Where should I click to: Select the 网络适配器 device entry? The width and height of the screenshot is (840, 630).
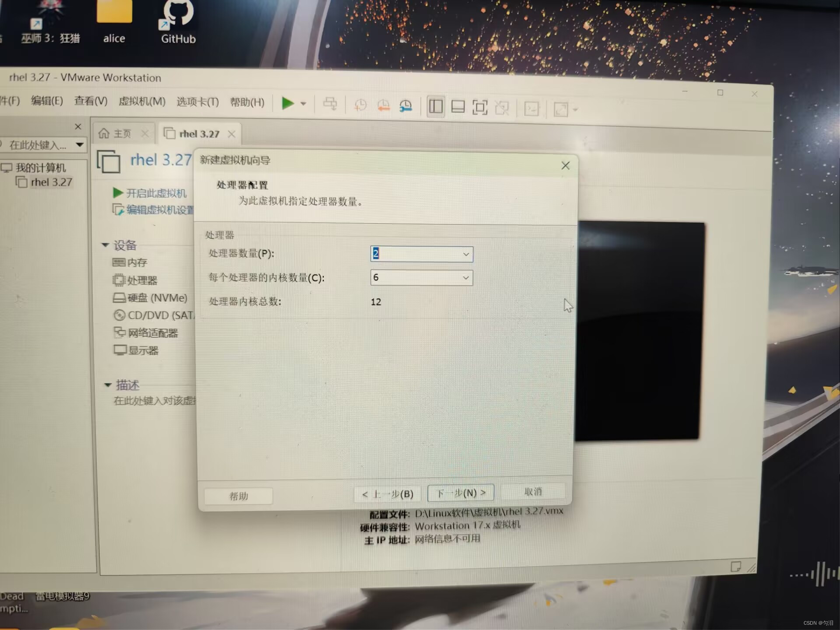(x=146, y=333)
